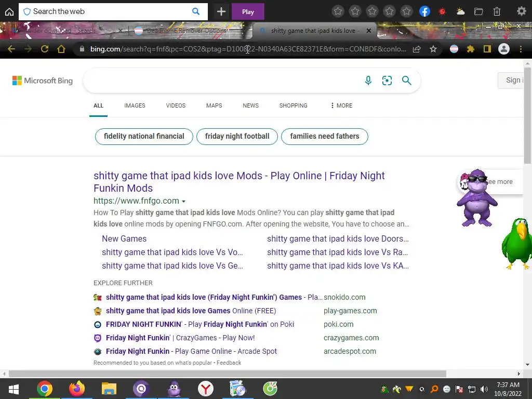Image resolution: width=532 pixels, height=399 pixels.
Task: Open Bing visual search camera icon
Action: [387, 81]
